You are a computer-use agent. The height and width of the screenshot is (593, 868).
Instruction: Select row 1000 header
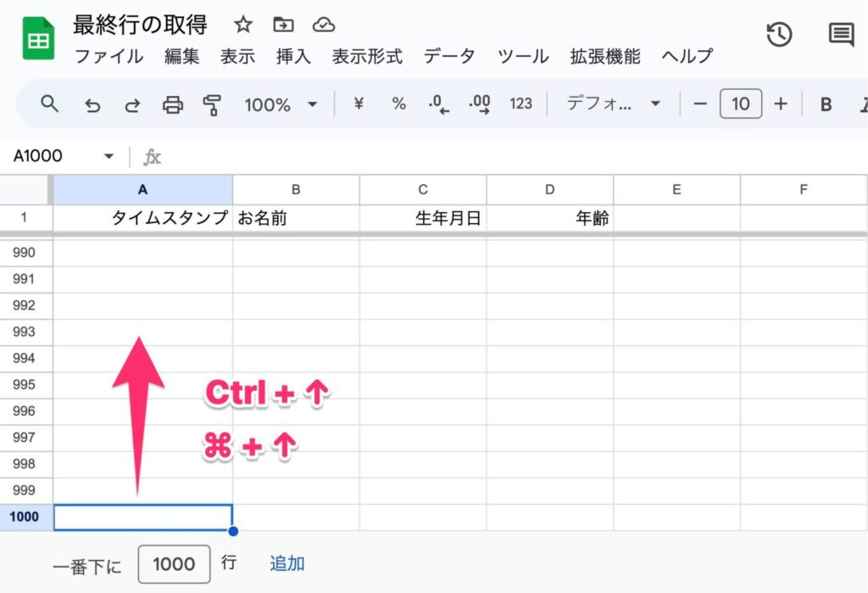click(x=25, y=517)
